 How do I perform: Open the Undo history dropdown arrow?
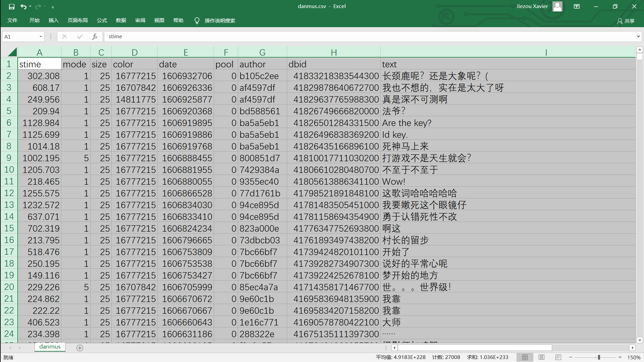point(30,6)
